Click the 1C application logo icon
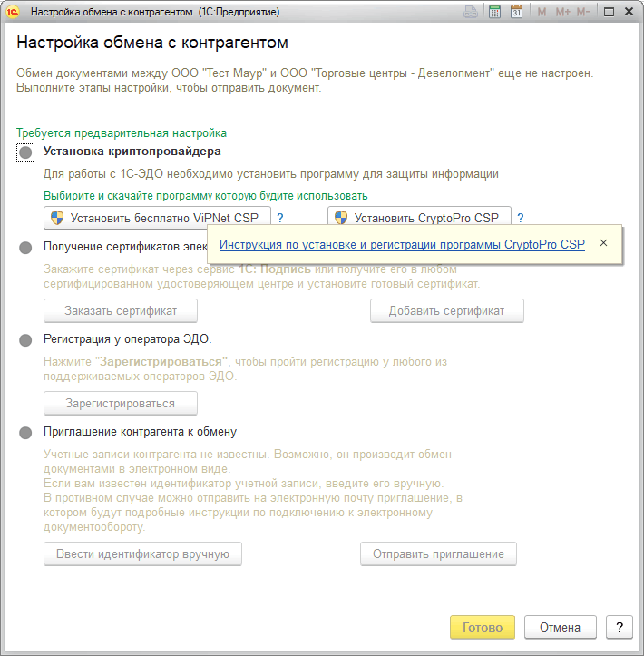Image resolution: width=644 pixels, height=656 pixels. click(x=13, y=12)
